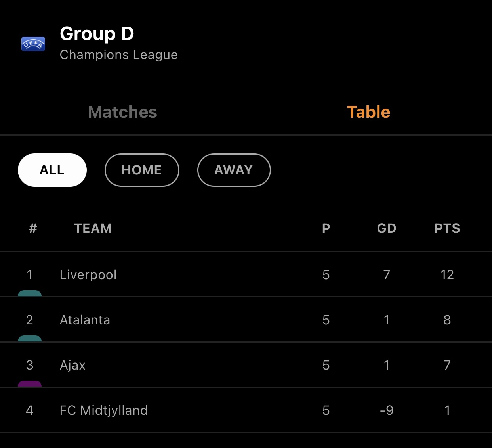Select the Table tab
The width and height of the screenshot is (492, 448).
point(368,112)
